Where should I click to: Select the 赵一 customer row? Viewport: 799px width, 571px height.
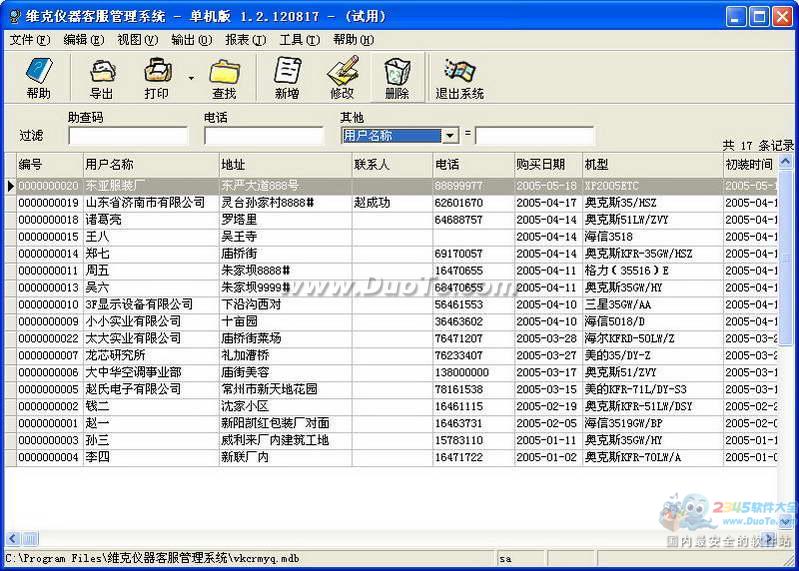pyautogui.click(x=391, y=423)
